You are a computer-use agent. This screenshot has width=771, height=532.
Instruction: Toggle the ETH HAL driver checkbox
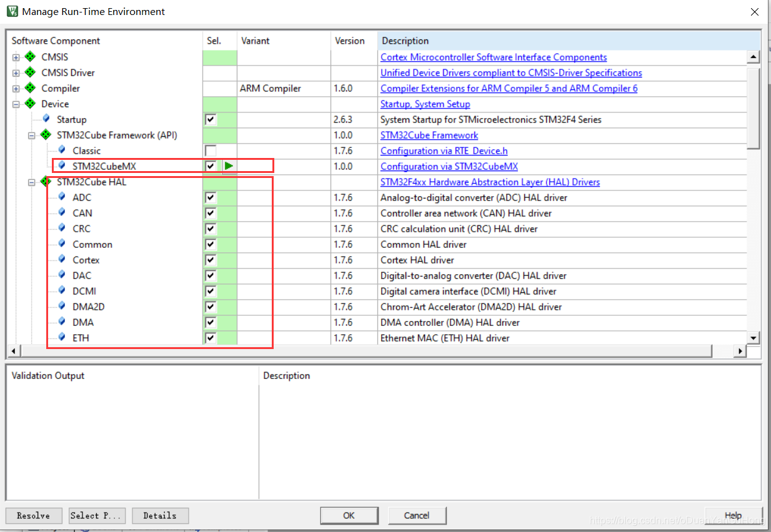211,338
